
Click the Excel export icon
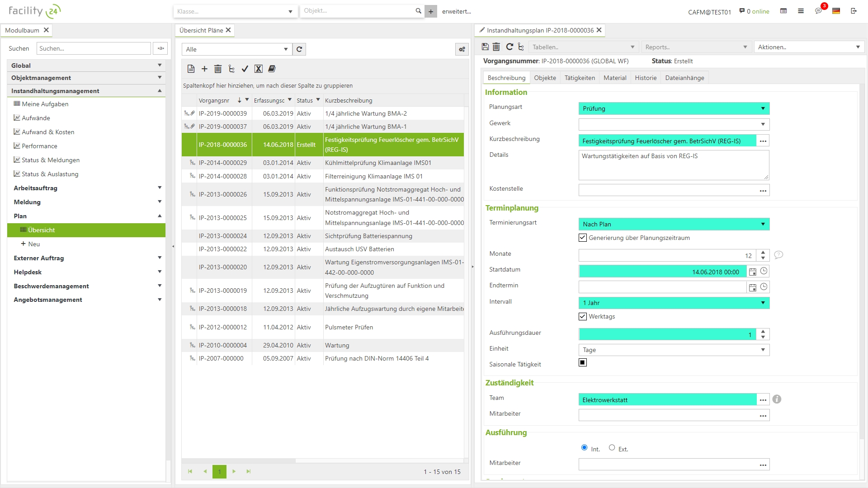pyautogui.click(x=258, y=69)
